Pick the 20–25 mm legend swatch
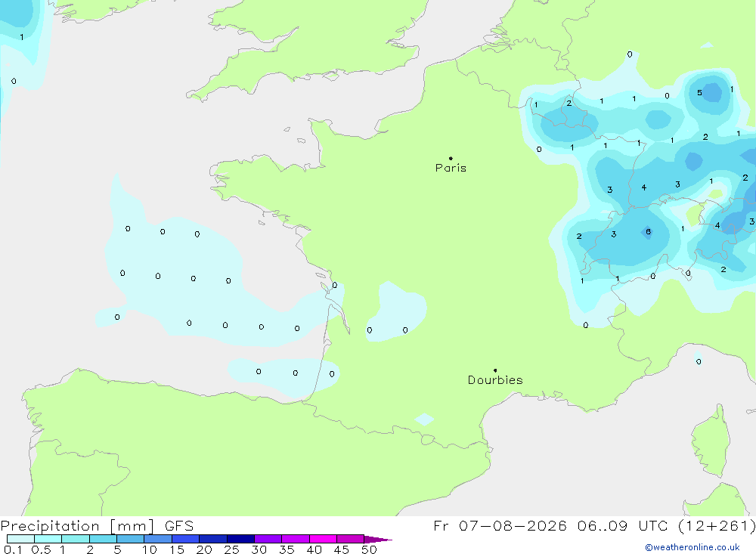Screen dimensions: 756x554 pyautogui.click(x=213, y=539)
